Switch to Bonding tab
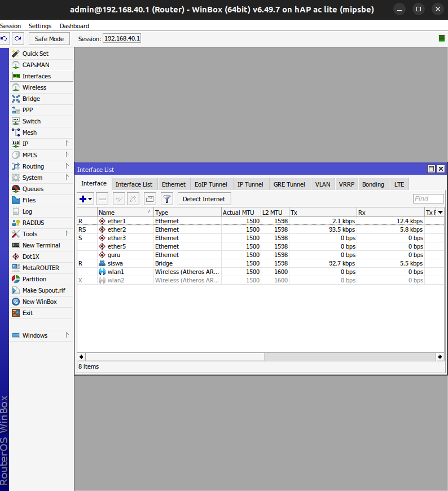 373,184
